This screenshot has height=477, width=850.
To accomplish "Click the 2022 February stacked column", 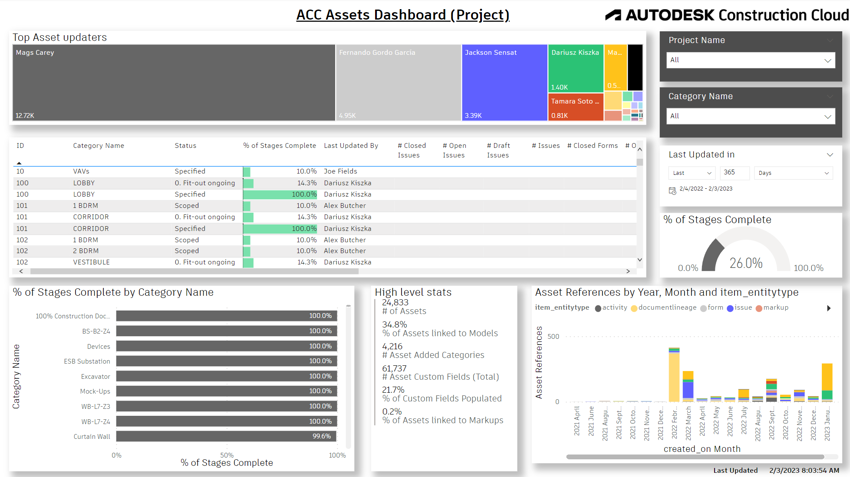I will [x=674, y=375].
